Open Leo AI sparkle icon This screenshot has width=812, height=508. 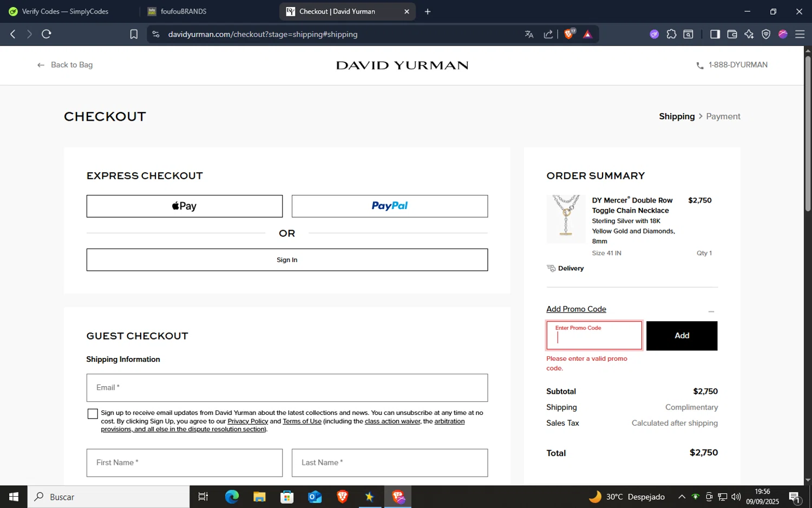coord(749,34)
